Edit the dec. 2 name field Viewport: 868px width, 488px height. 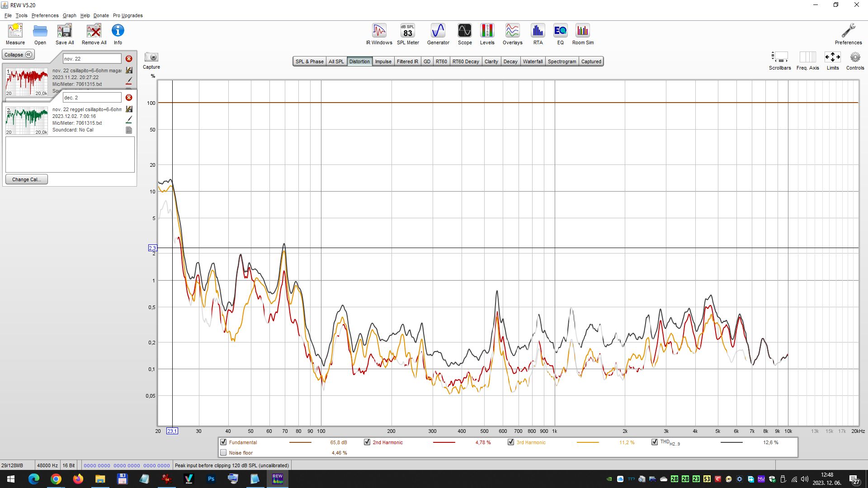pos(92,98)
